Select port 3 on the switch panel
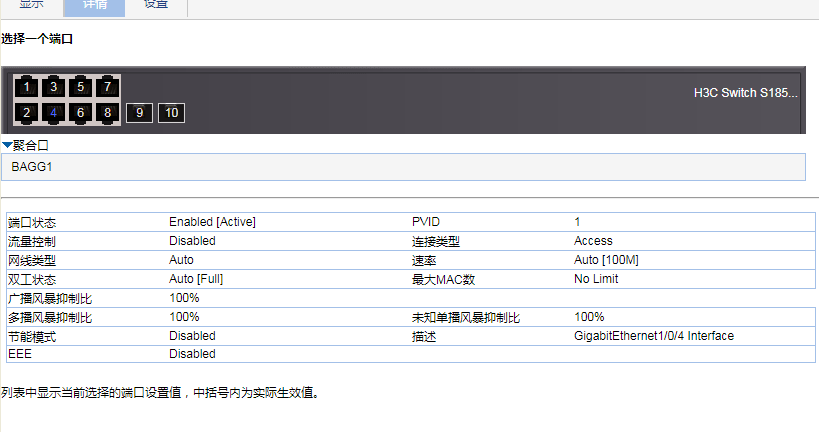 tap(54, 87)
